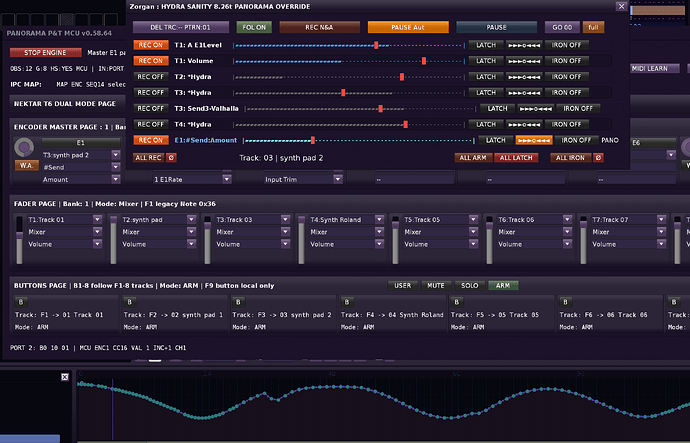
Task: Click LATCH in the T2: *Hydra row
Action: coord(486,77)
